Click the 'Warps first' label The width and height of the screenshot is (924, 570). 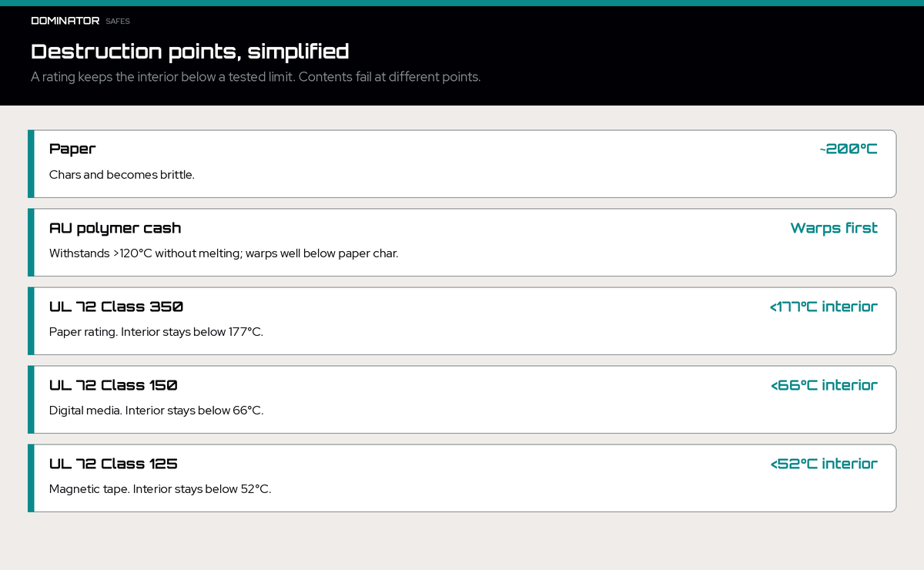834,228
